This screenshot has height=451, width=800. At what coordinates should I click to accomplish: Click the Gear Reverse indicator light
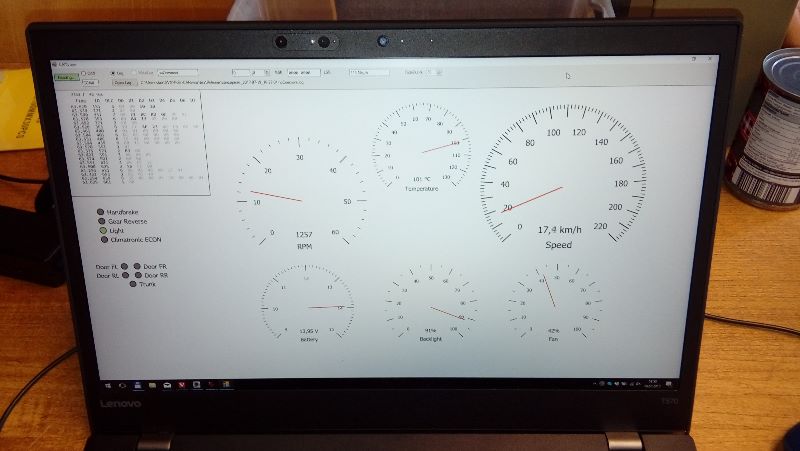click(x=100, y=222)
